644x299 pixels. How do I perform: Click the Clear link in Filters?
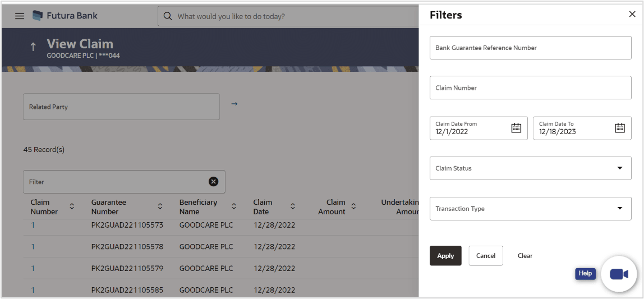pos(525,256)
